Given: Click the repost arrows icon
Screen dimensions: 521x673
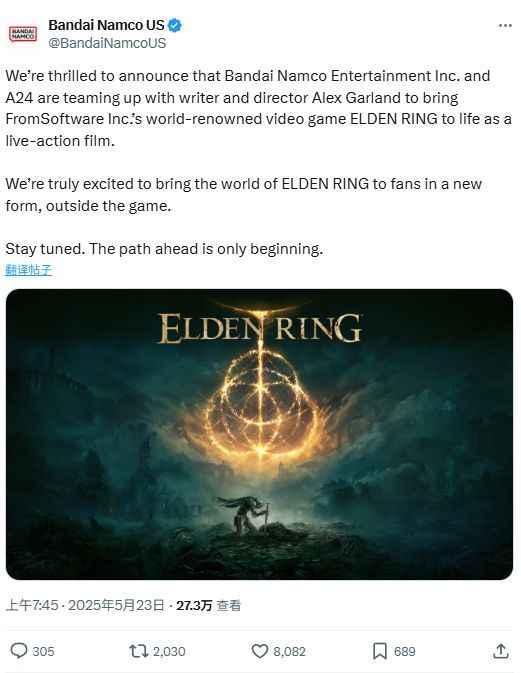Looking at the screenshot, I should (139, 651).
